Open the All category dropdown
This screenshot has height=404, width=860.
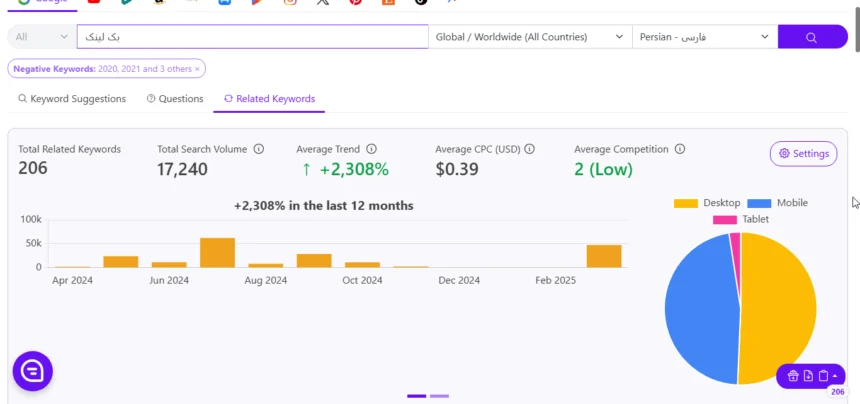[x=42, y=37]
